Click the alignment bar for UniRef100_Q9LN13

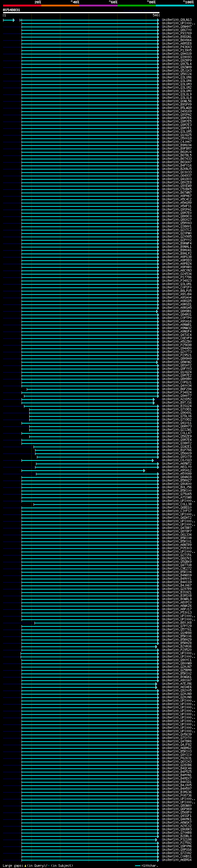[90, 20]
